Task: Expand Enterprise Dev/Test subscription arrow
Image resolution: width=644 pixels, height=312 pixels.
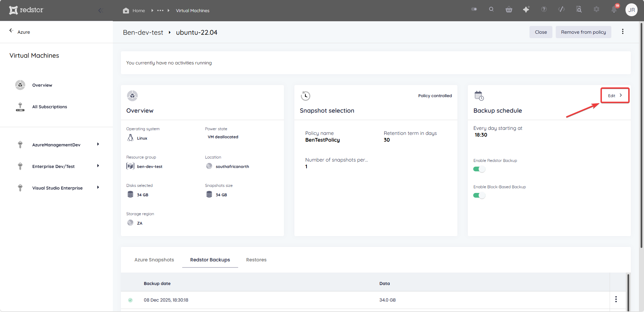Action: point(98,166)
